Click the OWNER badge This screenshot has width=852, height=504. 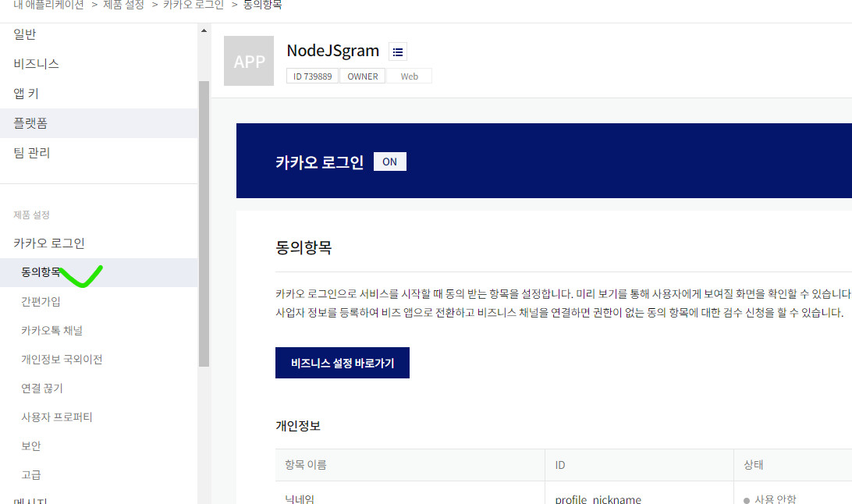click(363, 76)
